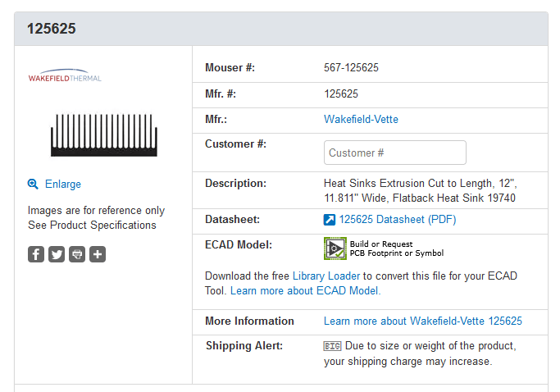Click the Customer #: label

click(235, 144)
